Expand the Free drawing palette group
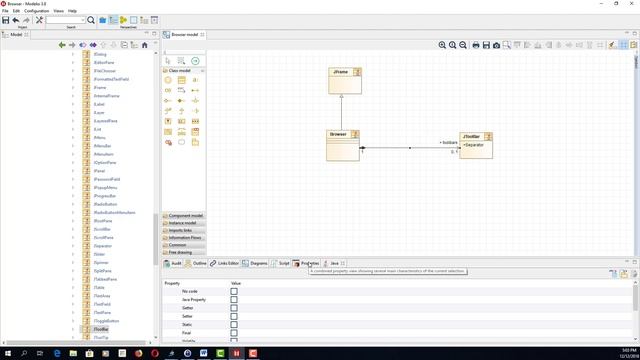This screenshot has width=640, height=360. pos(184,252)
